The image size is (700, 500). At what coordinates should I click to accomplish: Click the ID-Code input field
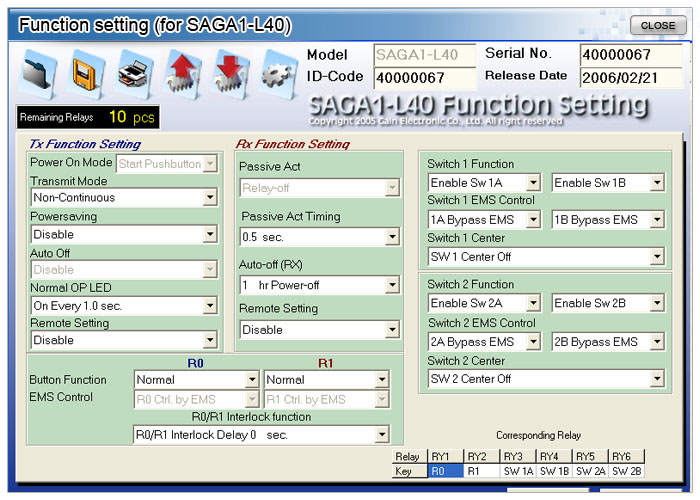coord(425,78)
